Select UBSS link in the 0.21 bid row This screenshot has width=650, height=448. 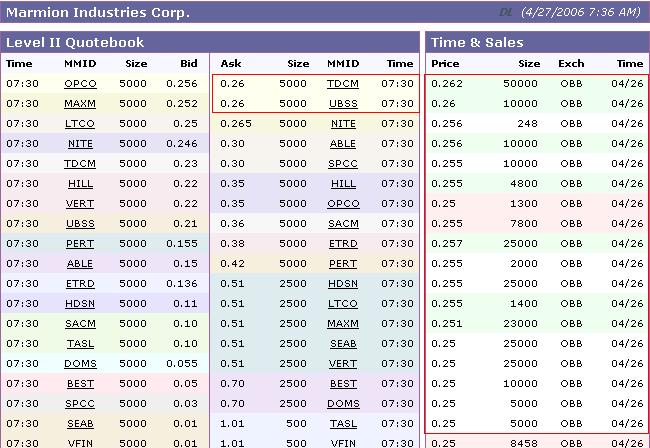pos(80,224)
